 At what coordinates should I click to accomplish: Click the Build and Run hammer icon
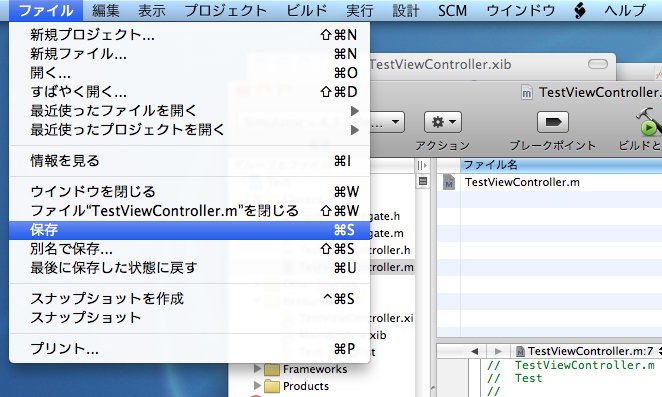coord(648,122)
